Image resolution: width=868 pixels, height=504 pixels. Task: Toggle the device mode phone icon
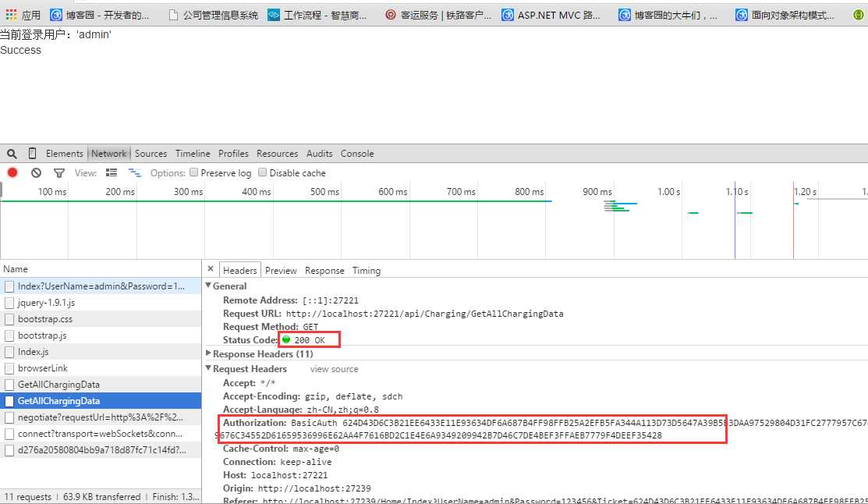point(32,154)
